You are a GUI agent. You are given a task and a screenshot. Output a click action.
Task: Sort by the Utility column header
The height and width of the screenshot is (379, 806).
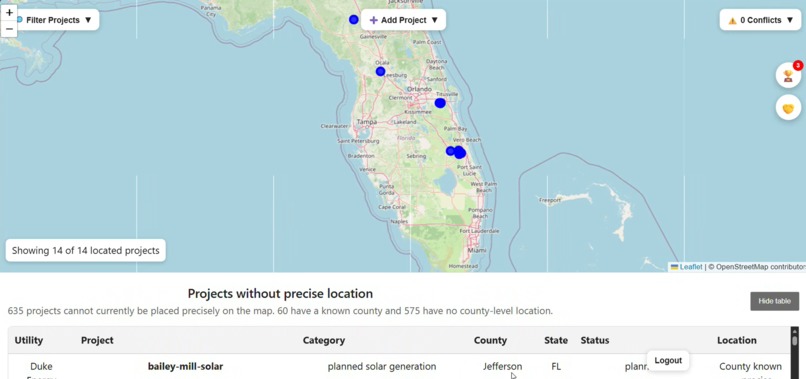click(29, 340)
